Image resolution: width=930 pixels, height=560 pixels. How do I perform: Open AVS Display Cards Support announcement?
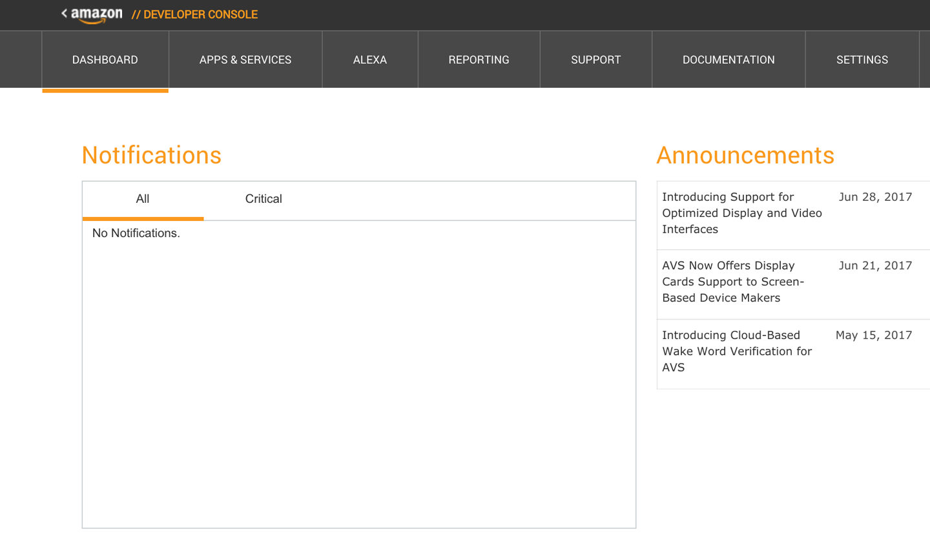click(733, 282)
